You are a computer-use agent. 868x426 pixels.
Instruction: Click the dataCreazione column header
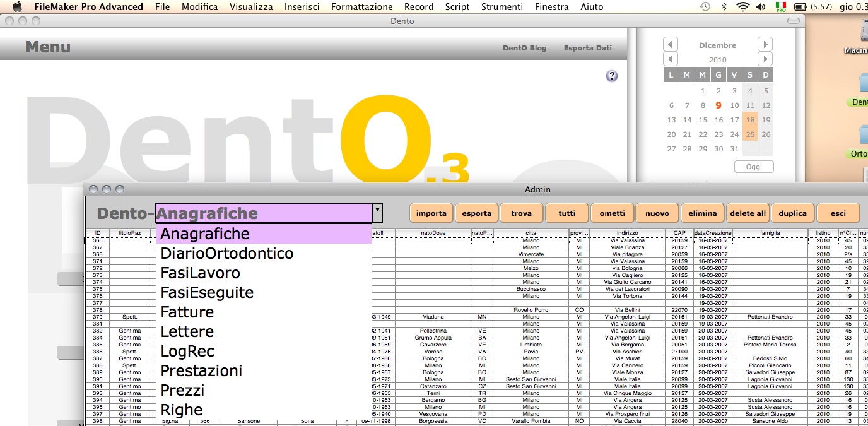point(713,233)
